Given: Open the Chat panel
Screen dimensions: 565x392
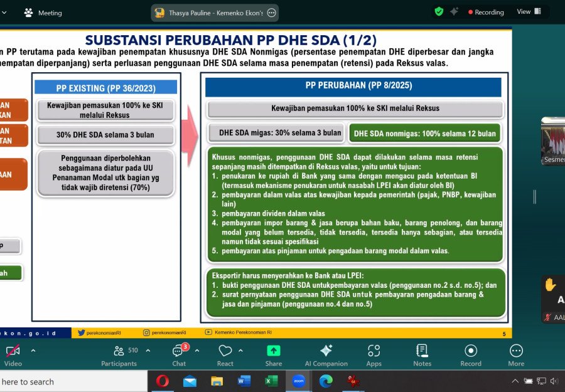Looking at the screenshot, I should (179, 355).
